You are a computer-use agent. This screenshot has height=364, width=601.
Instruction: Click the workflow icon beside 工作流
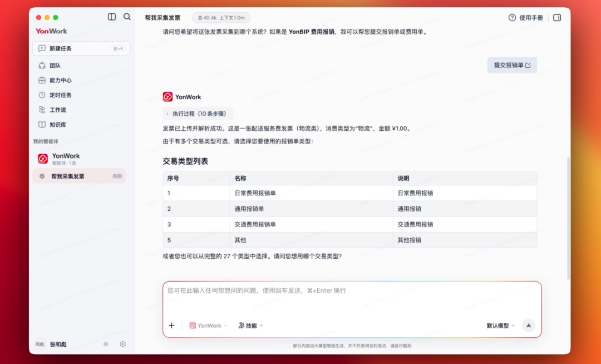(42, 110)
